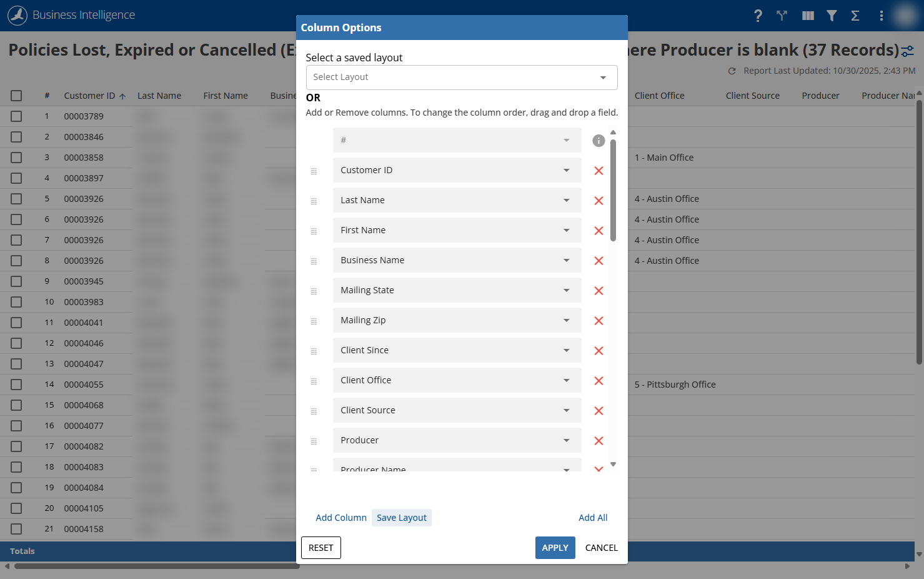Grab the drag handle for Client Office
The height and width of the screenshot is (579, 924).
point(314,381)
